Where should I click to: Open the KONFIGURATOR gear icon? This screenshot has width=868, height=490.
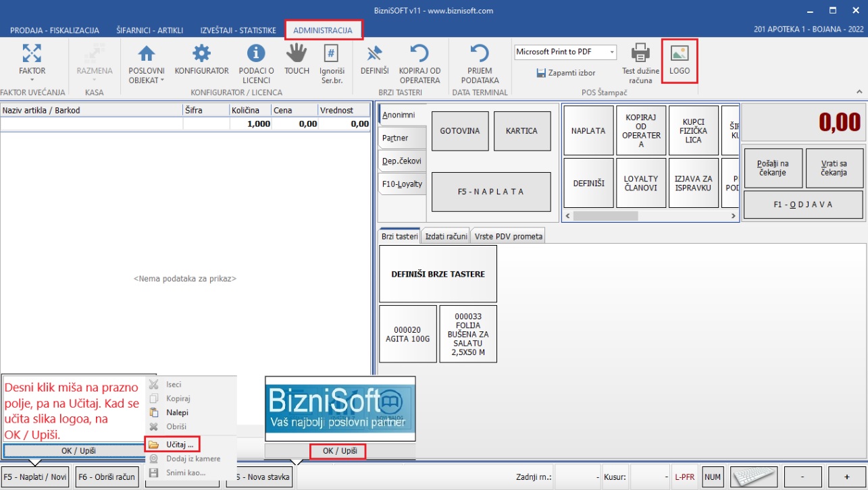click(201, 54)
